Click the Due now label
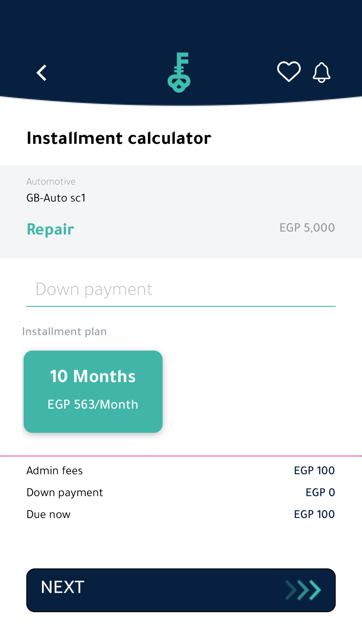362x644 pixels. coord(49,514)
